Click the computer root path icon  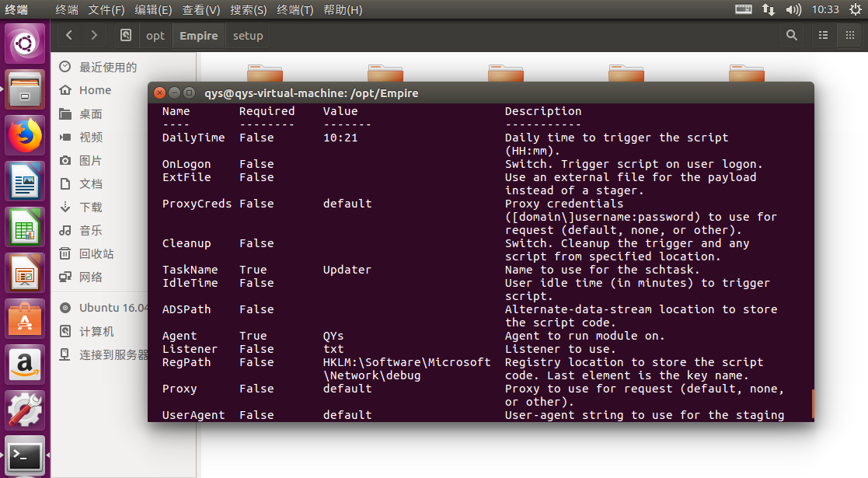[x=126, y=36]
